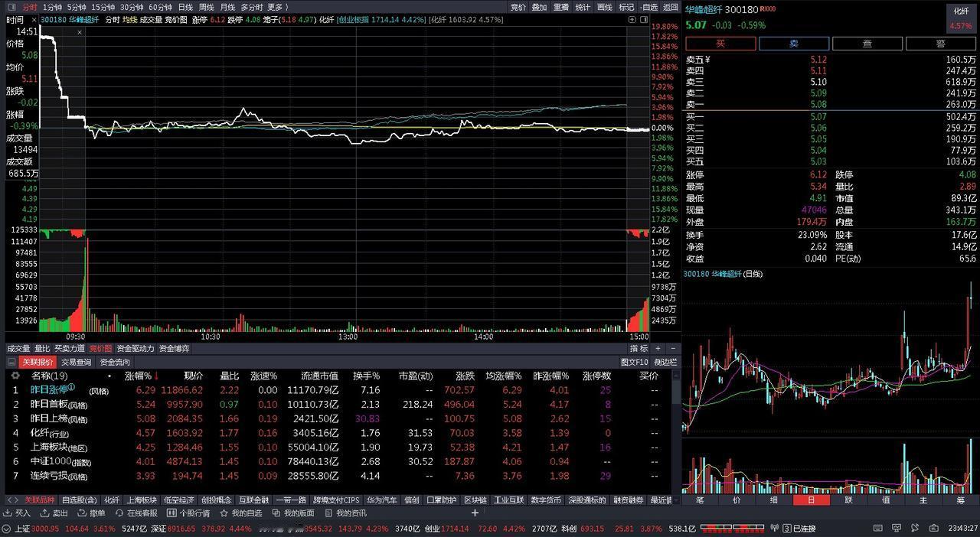Screen dimensions: 980x537
Task: Open the settings gear in quote table header
Action: [x=15, y=376]
